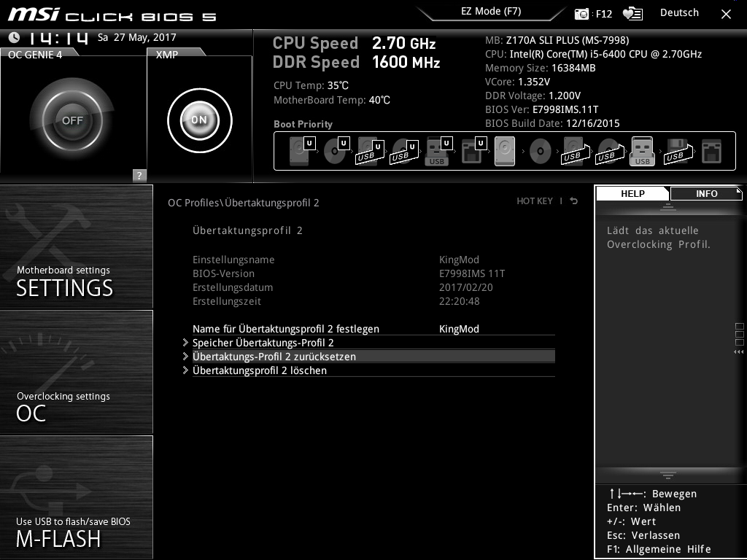
Task: Open the OC overclocking settings section
Action: pos(76,373)
